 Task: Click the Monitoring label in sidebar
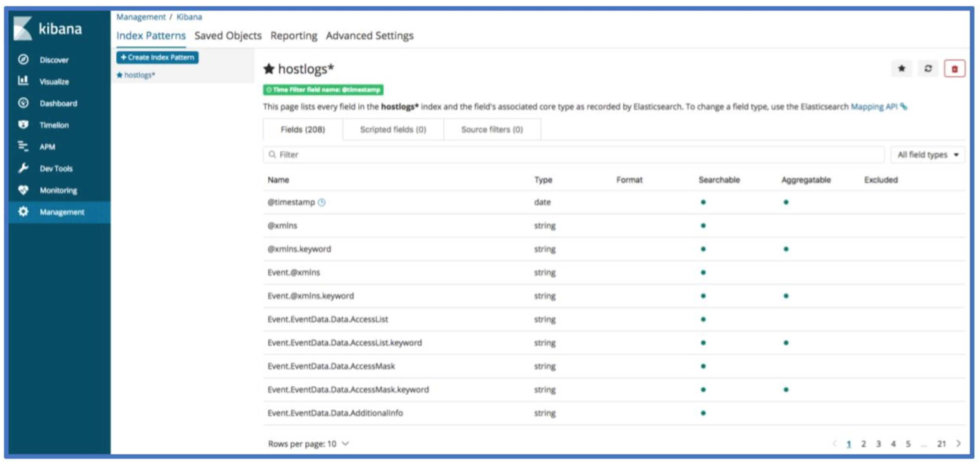click(x=58, y=190)
